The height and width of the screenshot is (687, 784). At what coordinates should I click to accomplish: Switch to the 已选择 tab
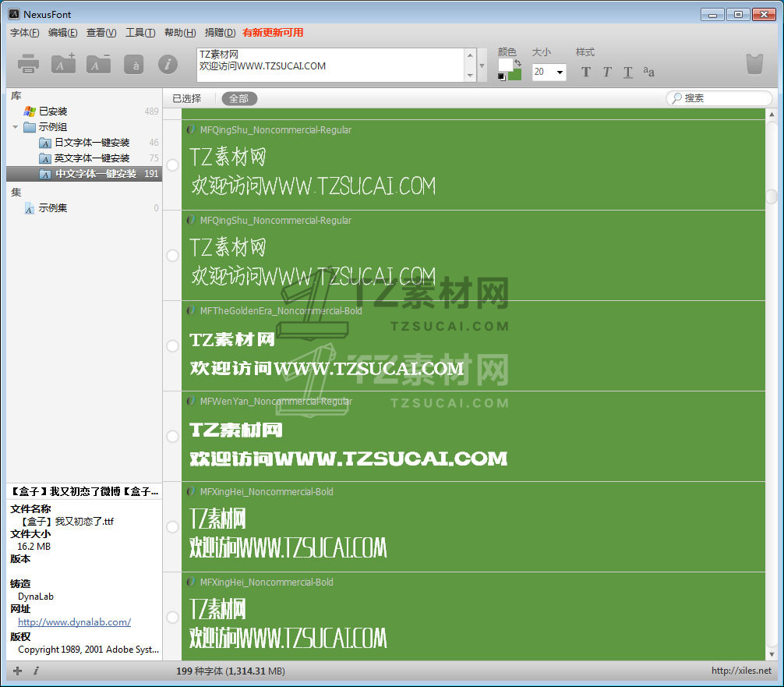186,98
